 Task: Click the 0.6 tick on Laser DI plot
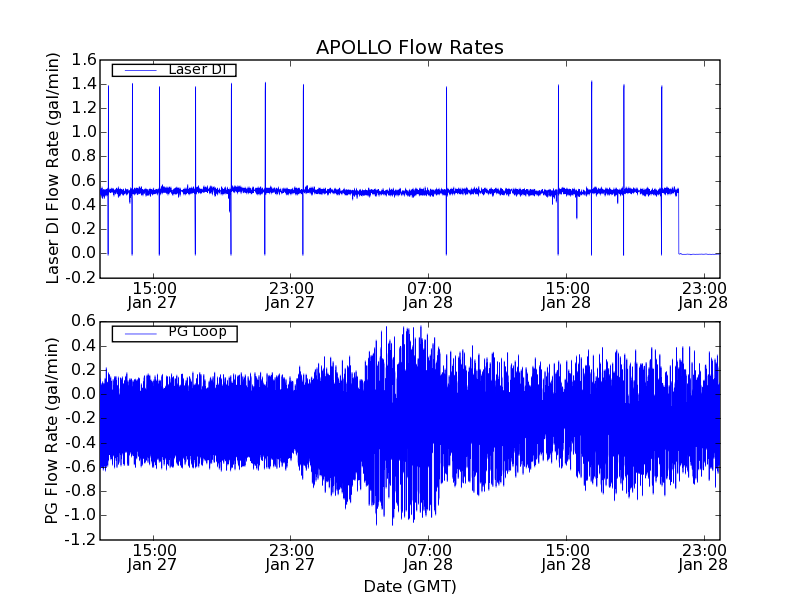coord(84,181)
